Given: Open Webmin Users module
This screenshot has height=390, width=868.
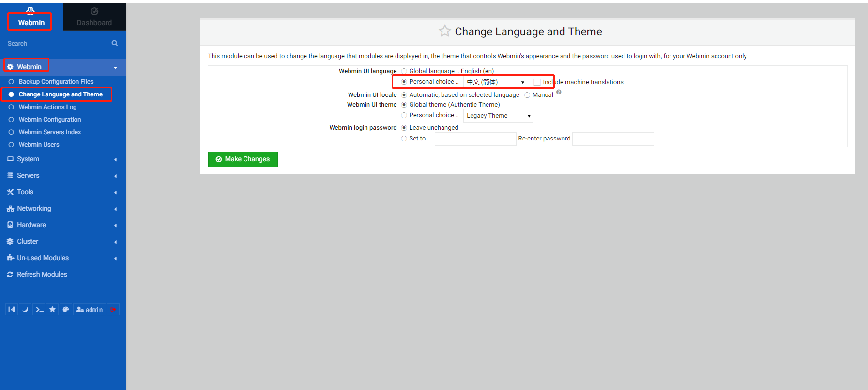Looking at the screenshot, I should point(39,145).
